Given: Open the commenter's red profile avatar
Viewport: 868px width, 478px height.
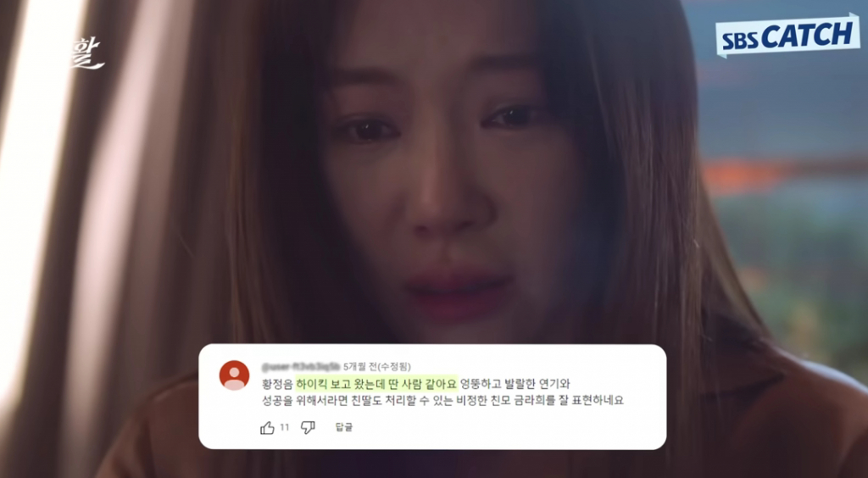Looking at the screenshot, I should pyautogui.click(x=234, y=375).
